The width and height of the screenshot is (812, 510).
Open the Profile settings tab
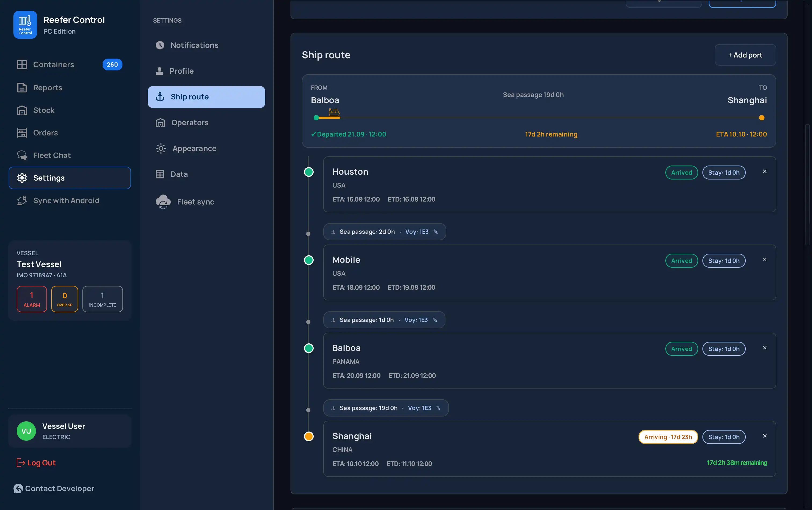[206, 71]
